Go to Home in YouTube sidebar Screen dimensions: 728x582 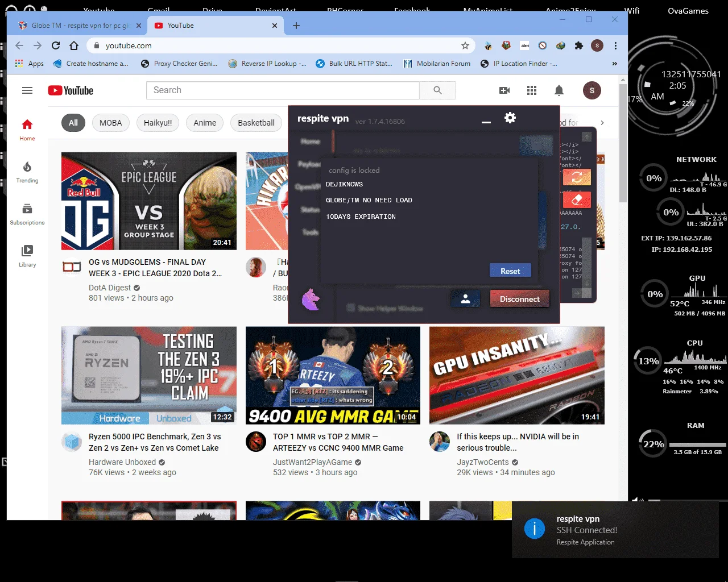pos(27,130)
